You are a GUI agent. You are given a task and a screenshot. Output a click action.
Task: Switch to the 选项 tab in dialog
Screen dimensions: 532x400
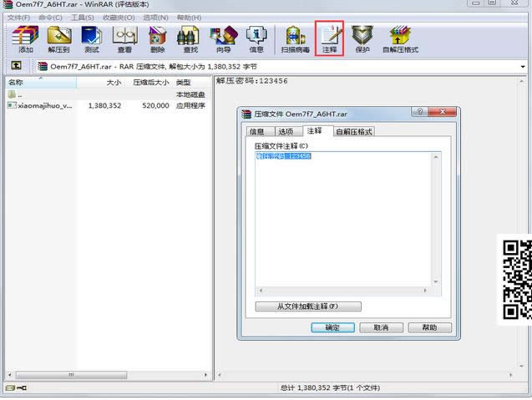pyautogui.click(x=286, y=132)
